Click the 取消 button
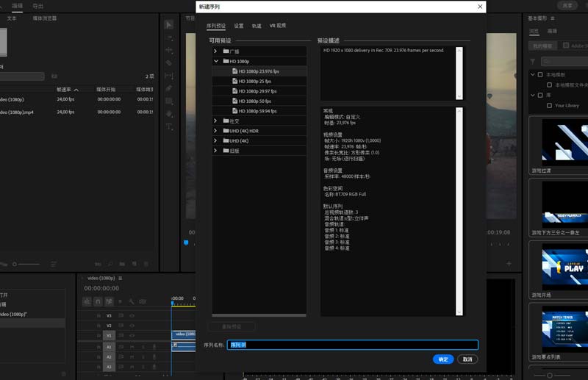 pyautogui.click(x=467, y=359)
